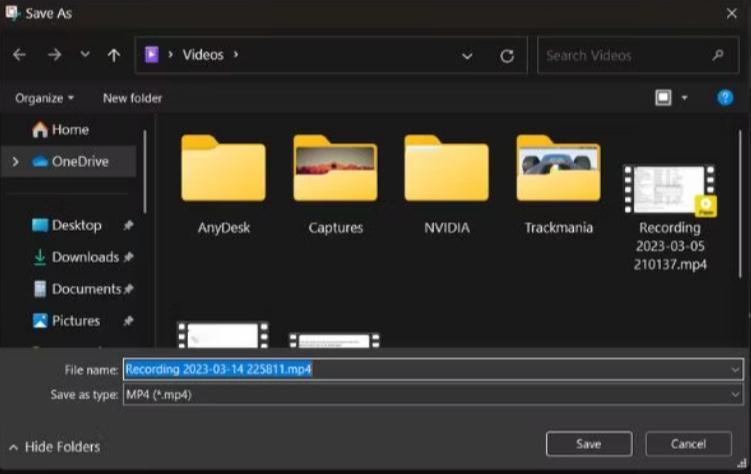The height and width of the screenshot is (474, 751).
Task: Close the Save As dialog
Action: (731, 13)
